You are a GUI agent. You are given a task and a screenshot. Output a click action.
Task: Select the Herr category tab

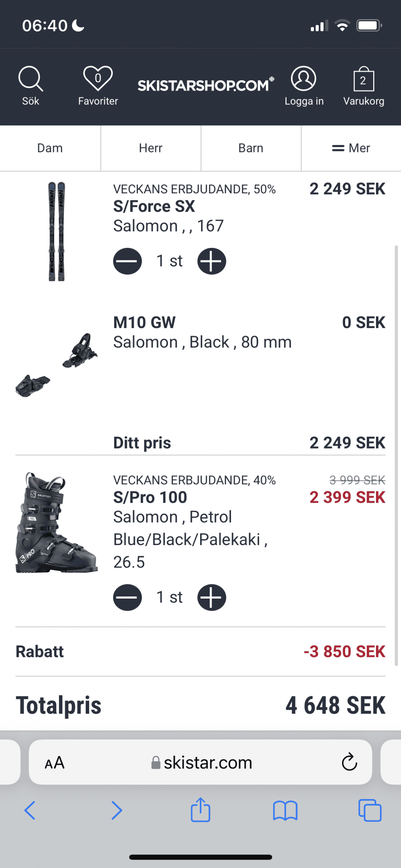click(151, 148)
